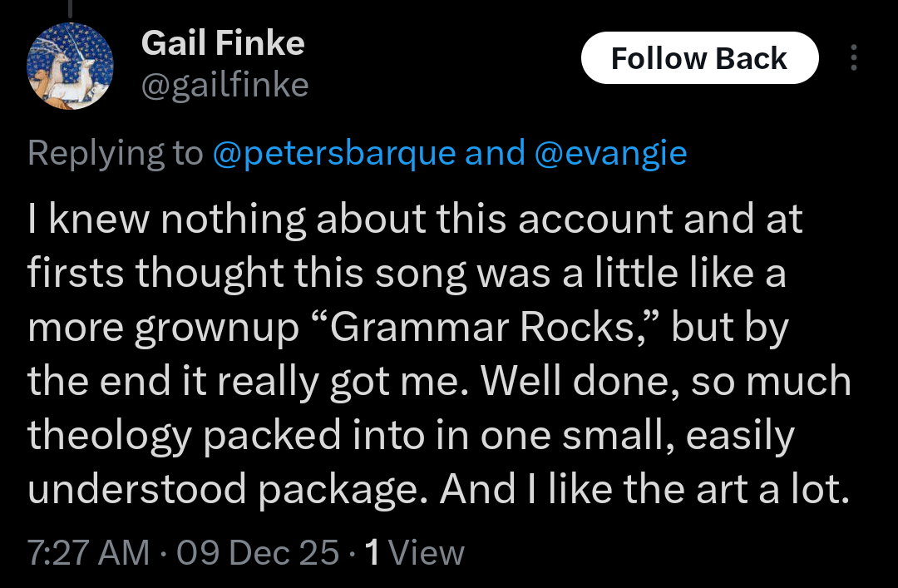Click the "Replying to" label
This screenshot has height=588, width=898.
pyautogui.click(x=115, y=153)
